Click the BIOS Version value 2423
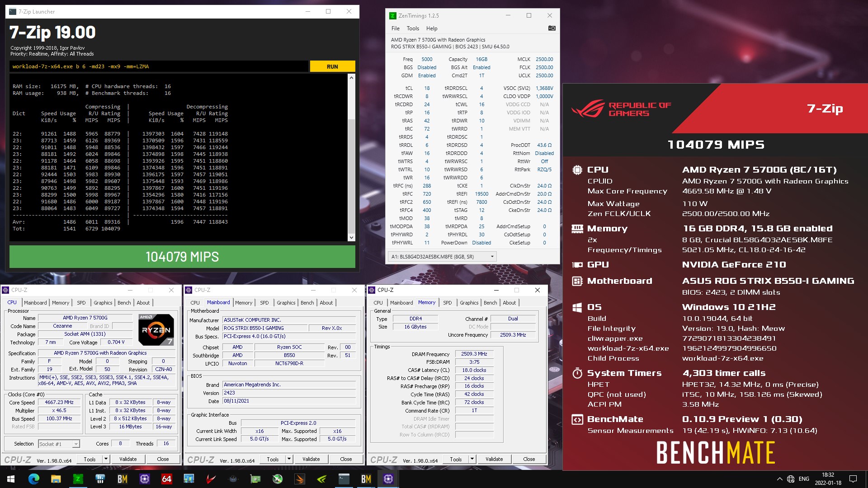868x488 pixels. pyautogui.click(x=289, y=393)
